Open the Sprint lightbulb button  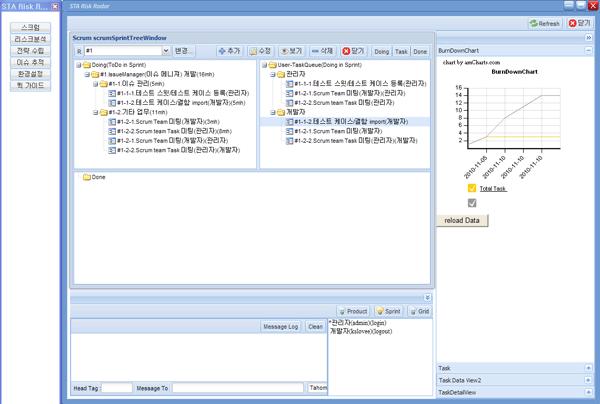[388, 312]
